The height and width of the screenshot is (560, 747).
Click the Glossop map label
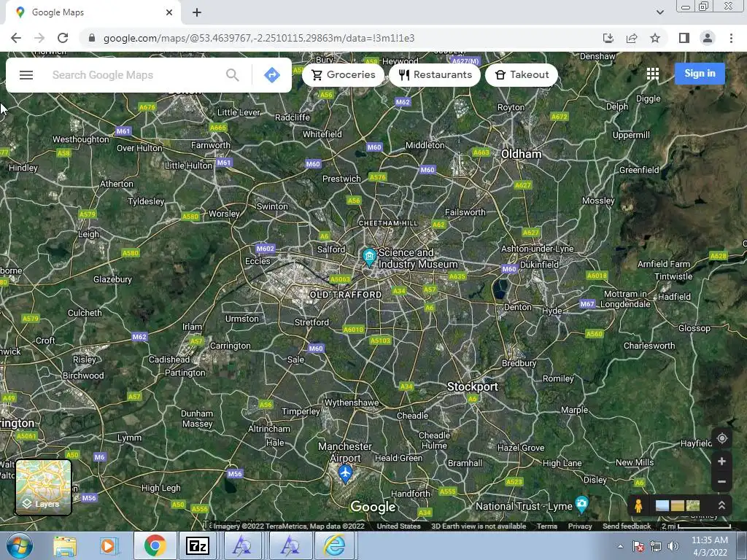coord(694,328)
